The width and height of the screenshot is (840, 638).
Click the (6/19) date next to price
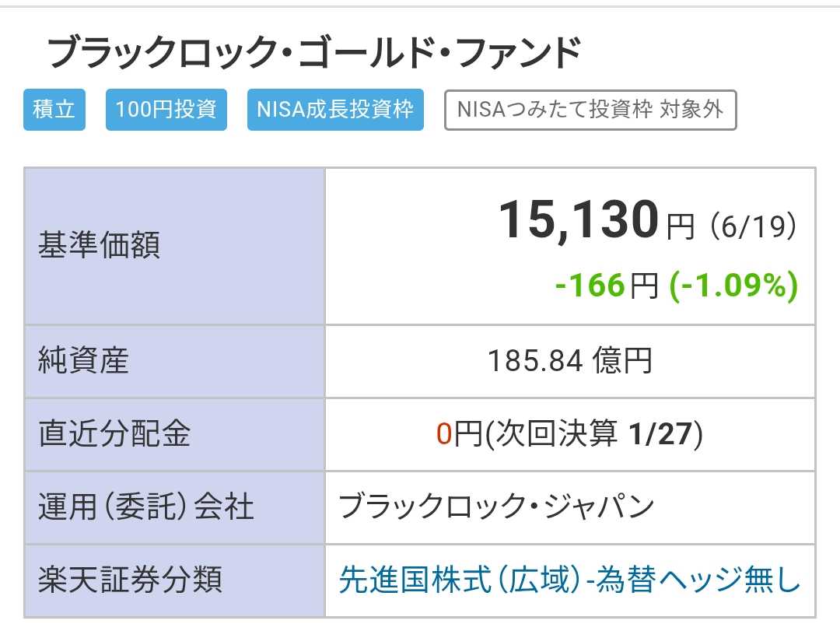753,226
